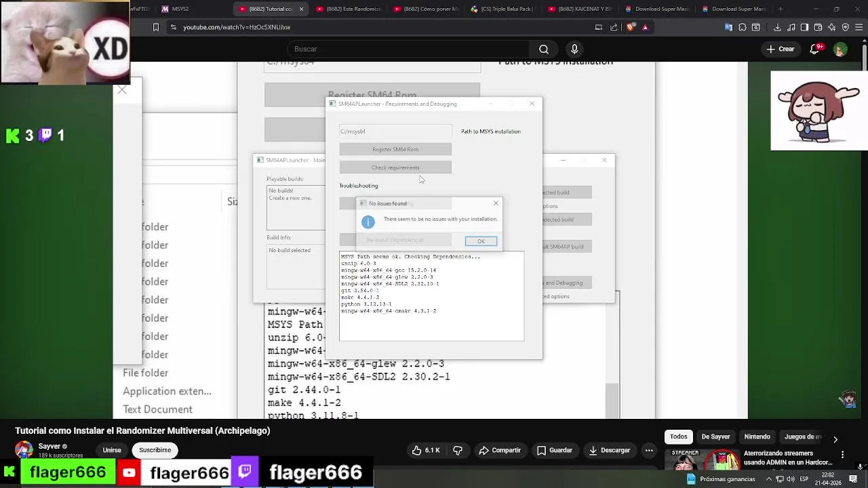Like the video with 6.1K thumbs up
Viewport: 868px width, 488px height.
point(426,450)
